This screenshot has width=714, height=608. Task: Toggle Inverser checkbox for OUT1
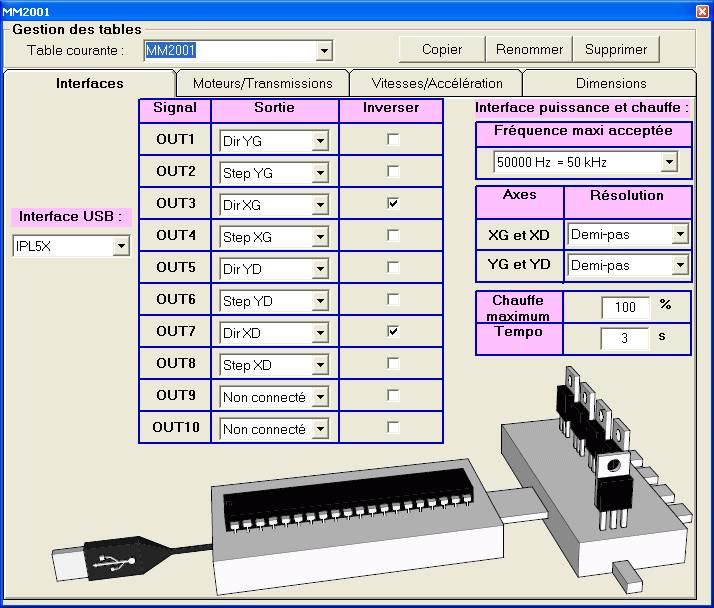tap(393, 139)
